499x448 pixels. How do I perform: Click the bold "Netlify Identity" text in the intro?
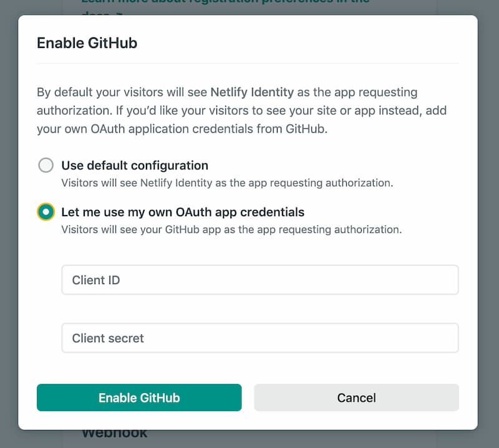pyautogui.click(x=252, y=92)
